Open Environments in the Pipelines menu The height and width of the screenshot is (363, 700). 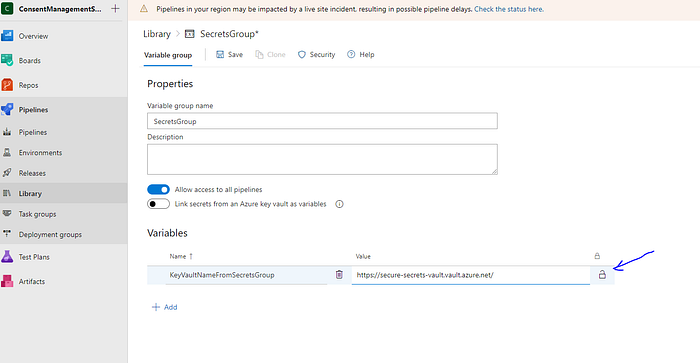tap(40, 153)
